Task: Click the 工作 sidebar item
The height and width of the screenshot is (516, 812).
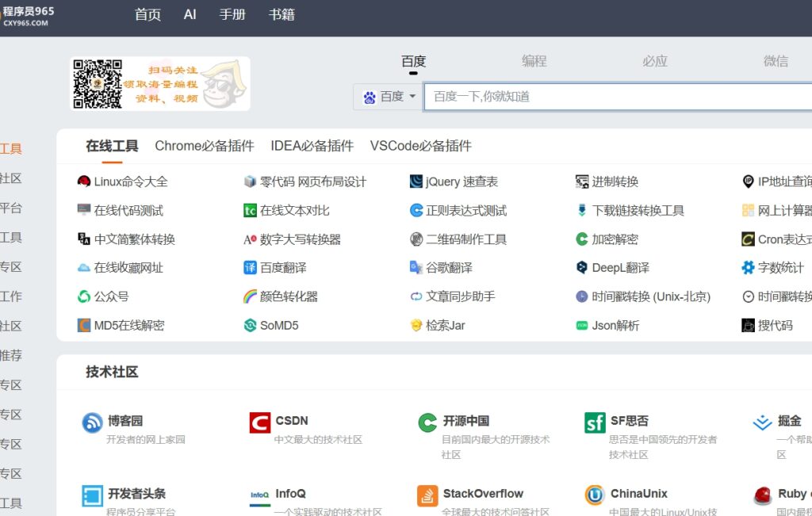Action: tap(11, 296)
